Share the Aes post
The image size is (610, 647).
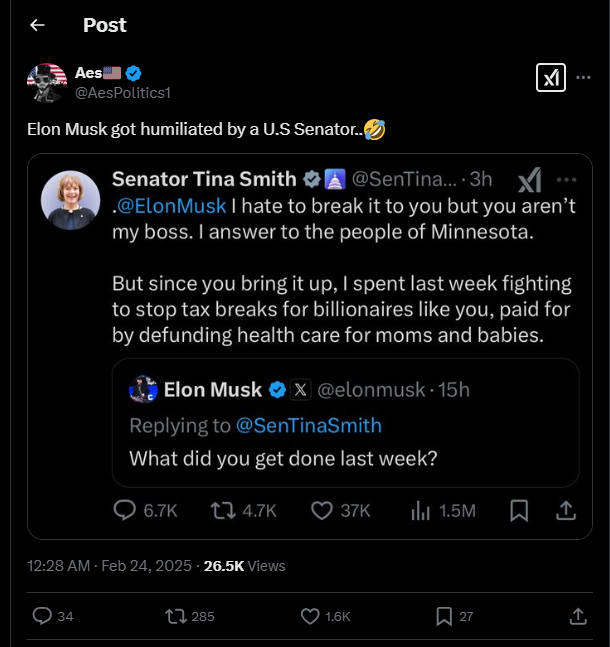577,616
